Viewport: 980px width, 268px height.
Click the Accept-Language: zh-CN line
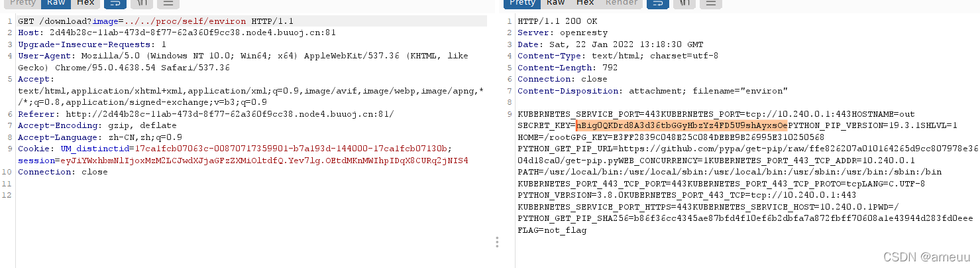[x=100, y=137]
